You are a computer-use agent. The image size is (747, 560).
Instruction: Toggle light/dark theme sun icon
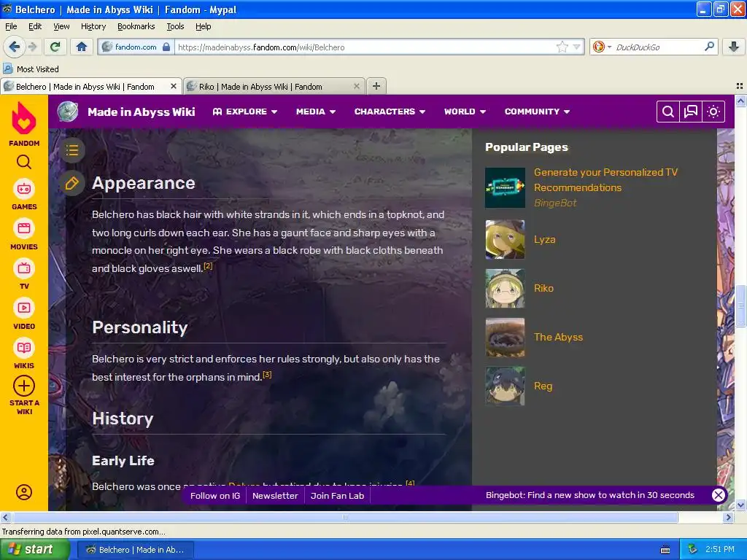(x=713, y=112)
